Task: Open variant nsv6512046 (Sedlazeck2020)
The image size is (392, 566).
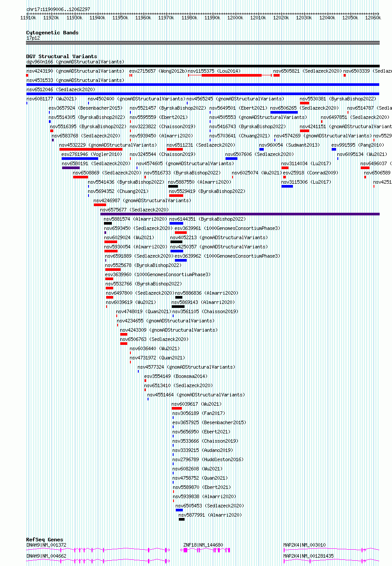Action: (60, 89)
